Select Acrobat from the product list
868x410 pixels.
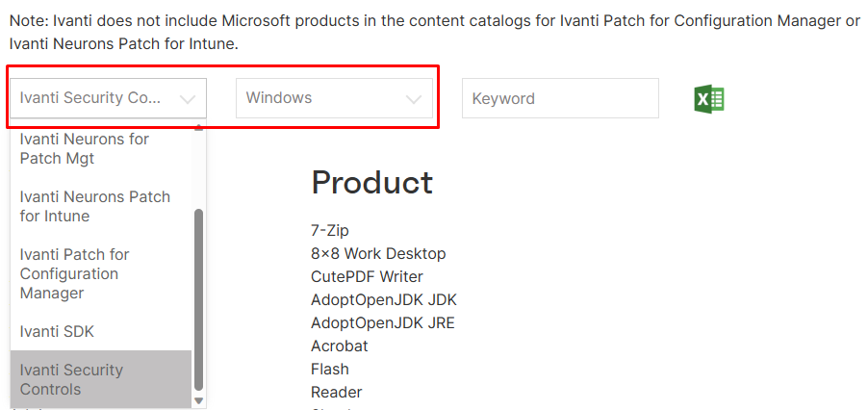339,346
